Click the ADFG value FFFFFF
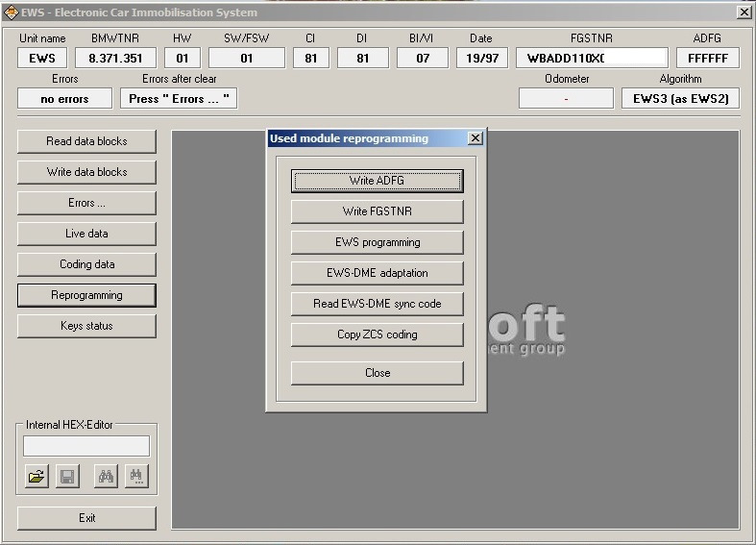Viewport: 756px width, 545px height. point(708,59)
